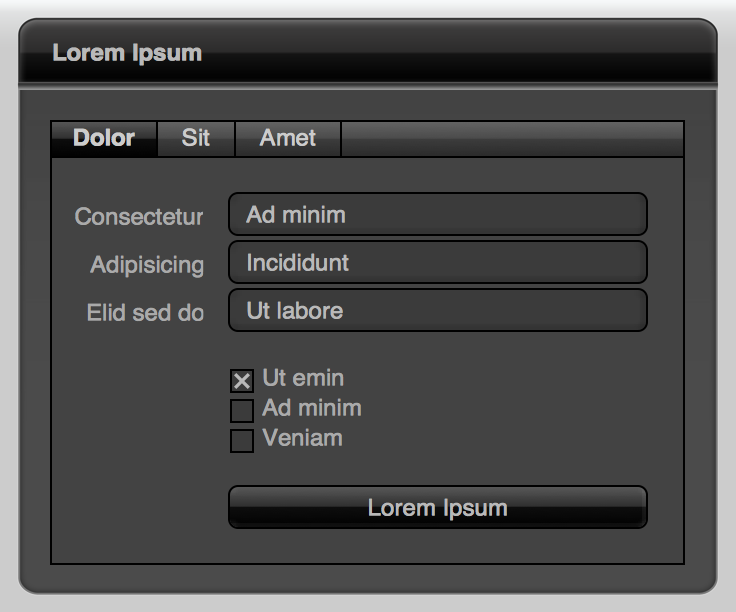Click the Consectetur field label
The height and width of the screenshot is (612, 736).
pyautogui.click(x=139, y=217)
